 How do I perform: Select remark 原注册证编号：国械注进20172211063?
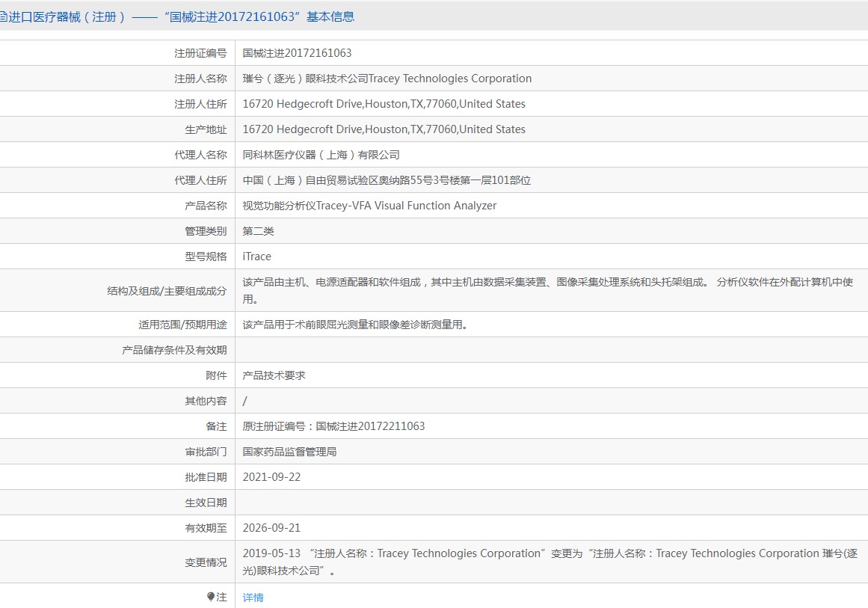333,426
